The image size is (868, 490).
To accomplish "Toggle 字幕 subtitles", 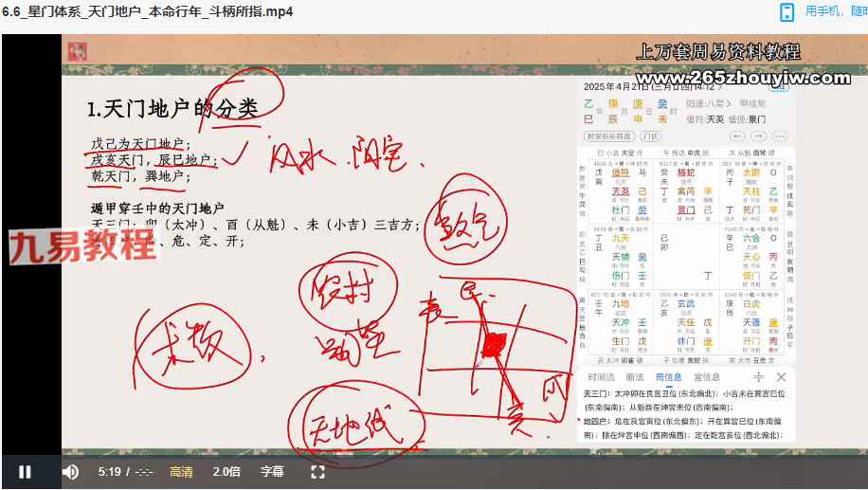I will [272, 472].
